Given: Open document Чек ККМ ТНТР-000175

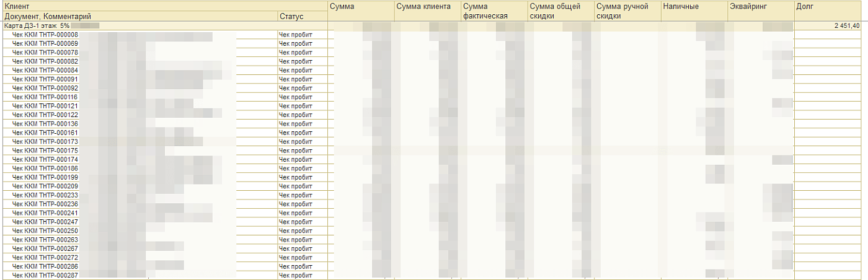Looking at the screenshot, I should click(45, 151).
